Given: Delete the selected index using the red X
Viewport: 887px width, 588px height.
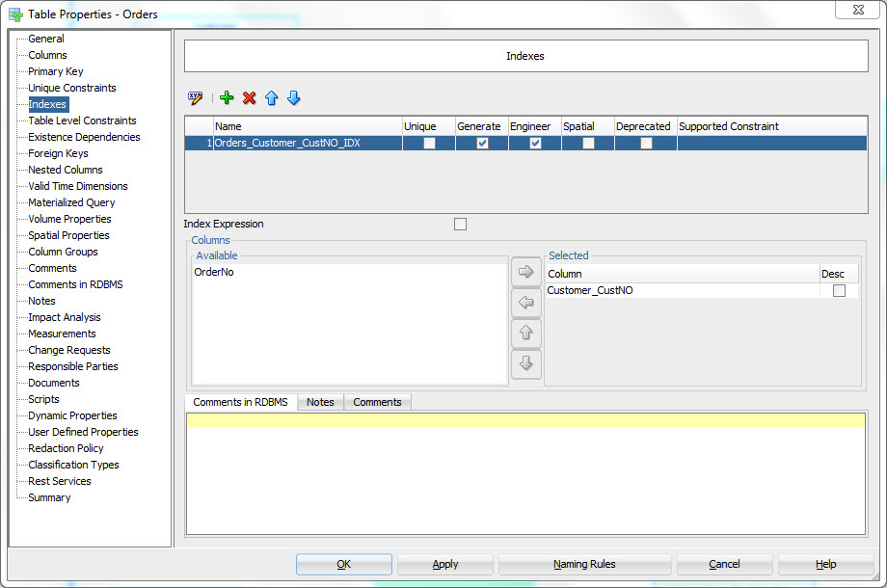Looking at the screenshot, I should pyautogui.click(x=249, y=97).
